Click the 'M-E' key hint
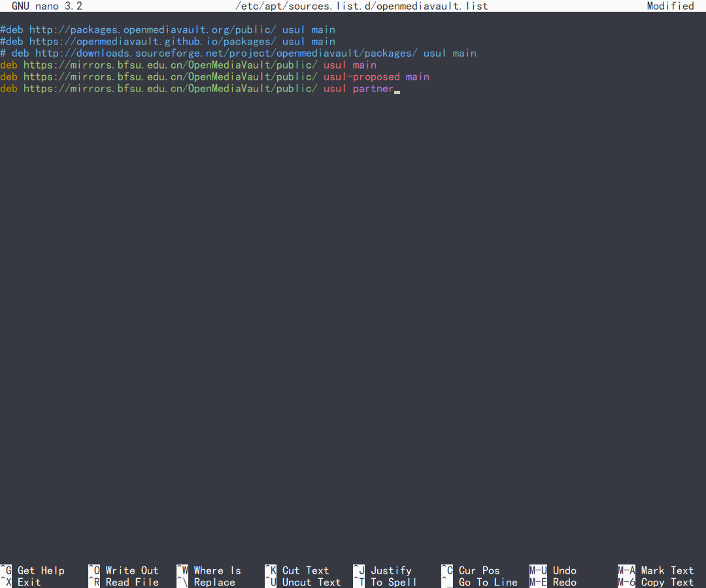Image resolution: width=706 pixels, height=588 pixels. click(538, 582)
